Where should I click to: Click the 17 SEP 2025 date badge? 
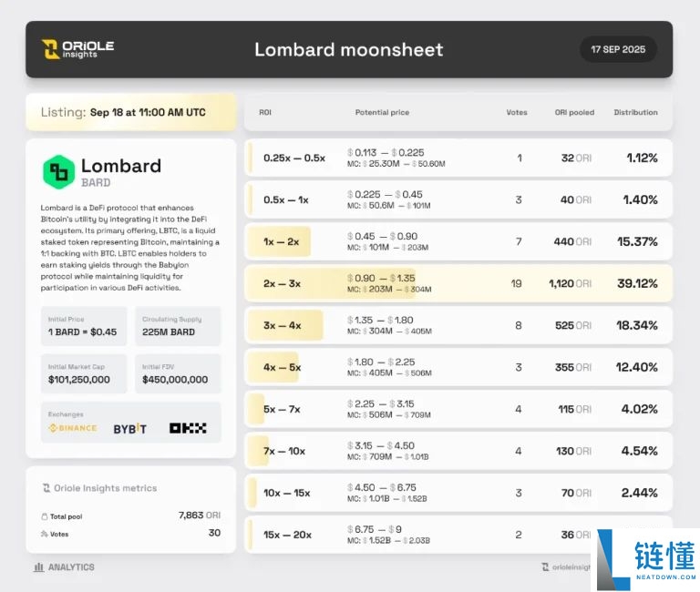(x=618, y=49)
